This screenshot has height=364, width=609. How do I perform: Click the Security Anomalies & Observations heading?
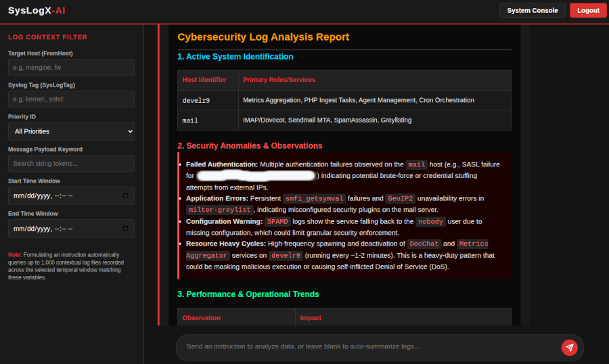pyautogui.click(x=250, y=145)
